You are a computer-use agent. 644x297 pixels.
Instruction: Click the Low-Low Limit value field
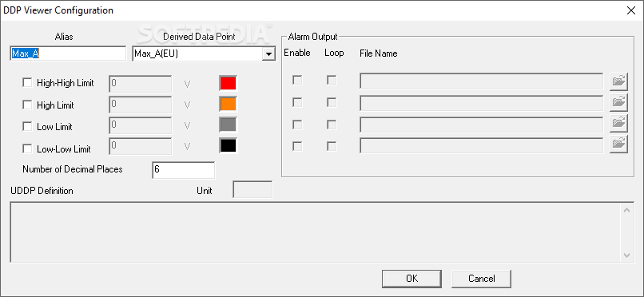tap(141, 146)
